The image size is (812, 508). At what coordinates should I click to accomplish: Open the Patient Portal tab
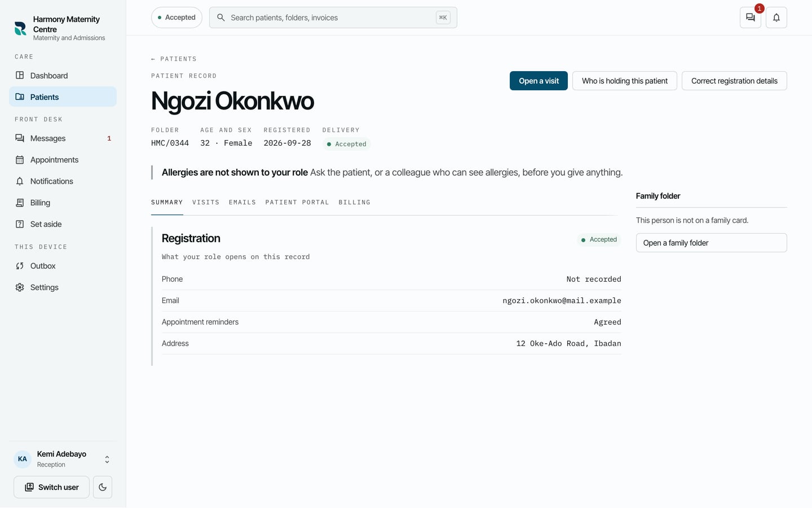point(297,202)
